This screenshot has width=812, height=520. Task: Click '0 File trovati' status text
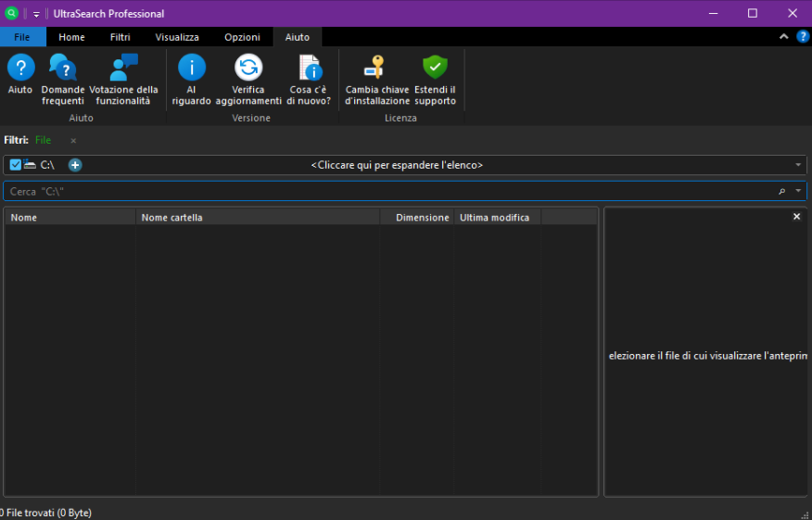click(45, 513)
